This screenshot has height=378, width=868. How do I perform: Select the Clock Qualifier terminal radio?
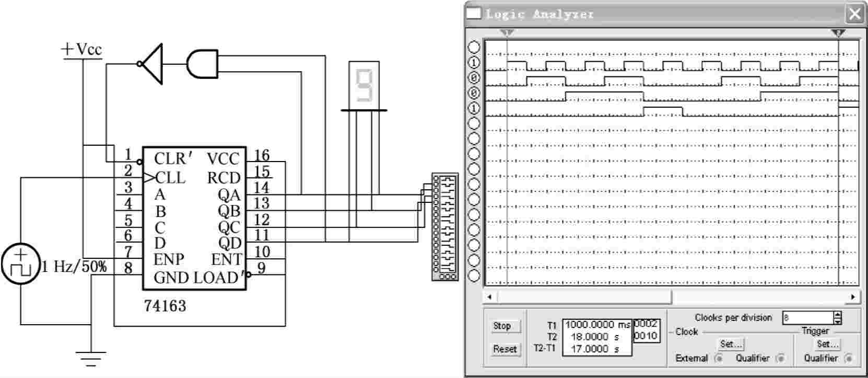(x=780, y=358)
